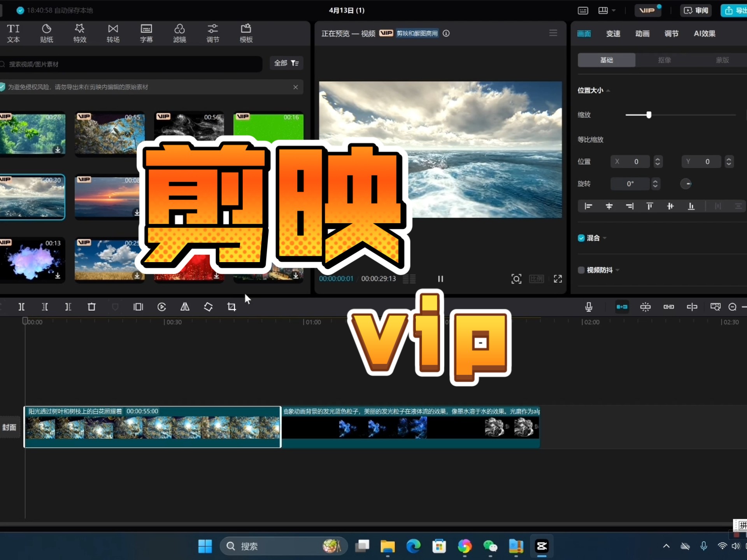Adjust the 缩放 scale slider handle
The width and height of the screenshot is (747, 560).
coord(649,115)
